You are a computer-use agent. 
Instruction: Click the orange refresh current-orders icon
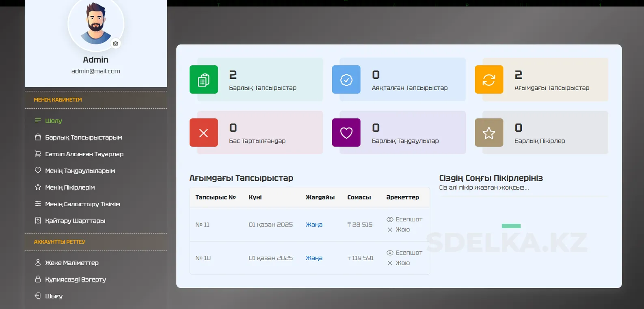[488, 80]
